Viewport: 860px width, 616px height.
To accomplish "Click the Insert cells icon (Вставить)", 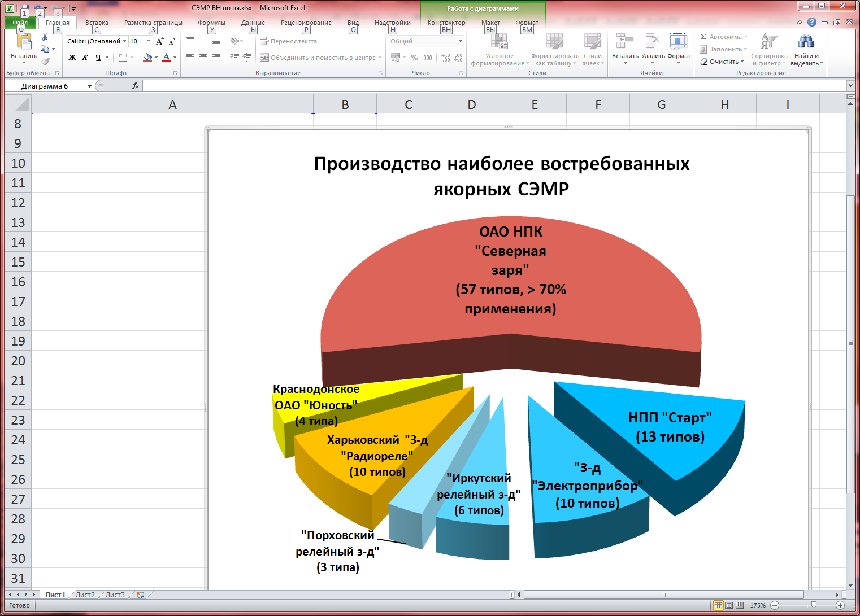I will click(624, 41).
